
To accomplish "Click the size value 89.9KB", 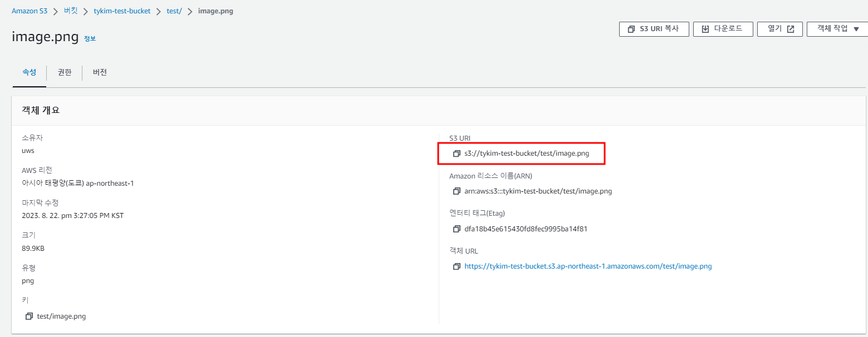I will point(33,248).
